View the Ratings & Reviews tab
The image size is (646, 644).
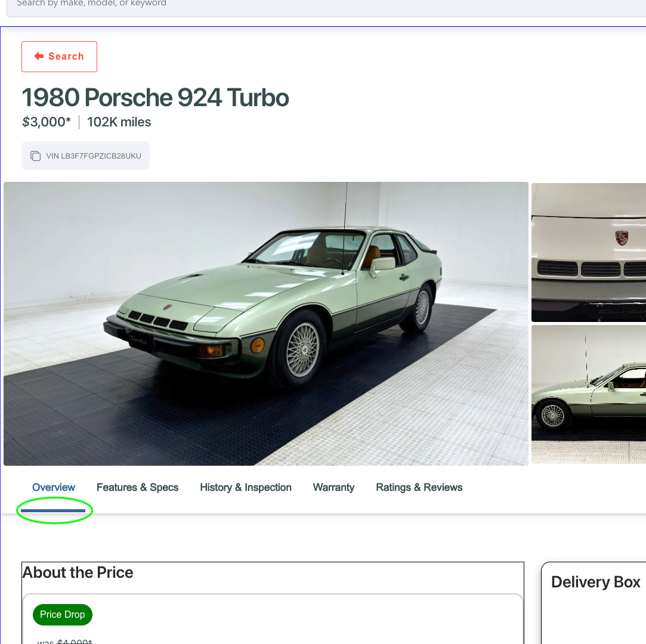tap(419, 487)
